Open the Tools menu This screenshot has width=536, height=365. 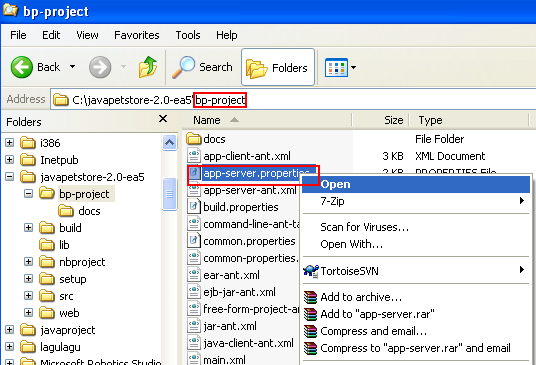point(188,35)
